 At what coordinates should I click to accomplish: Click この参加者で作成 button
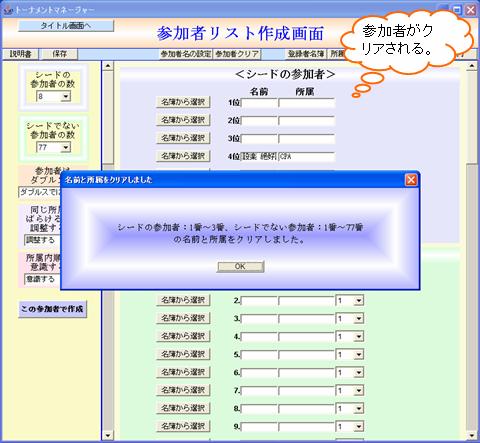click(x=52, y=309)
